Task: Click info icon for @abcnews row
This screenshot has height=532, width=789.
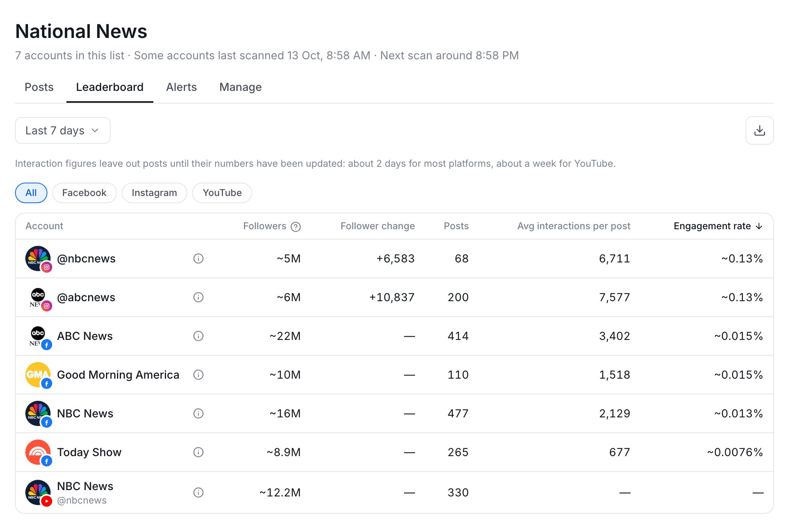Action: point(198,297)
